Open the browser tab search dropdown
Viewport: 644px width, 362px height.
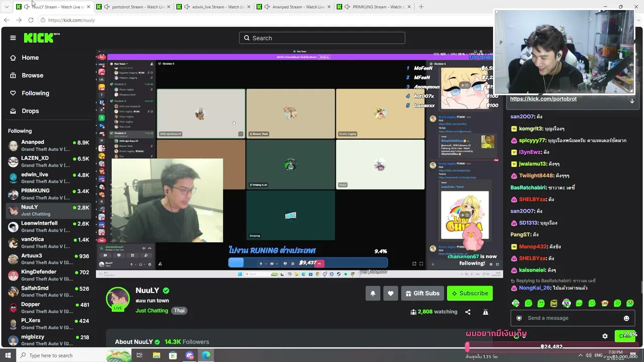7,7
